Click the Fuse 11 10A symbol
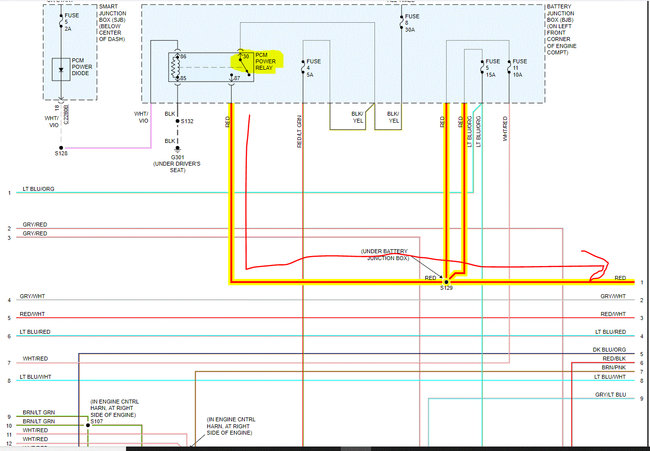 509,67
